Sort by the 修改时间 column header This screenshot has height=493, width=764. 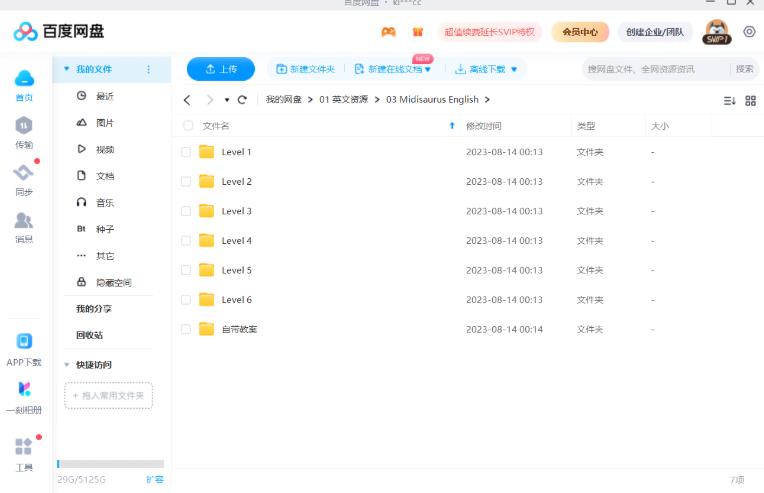483,126
